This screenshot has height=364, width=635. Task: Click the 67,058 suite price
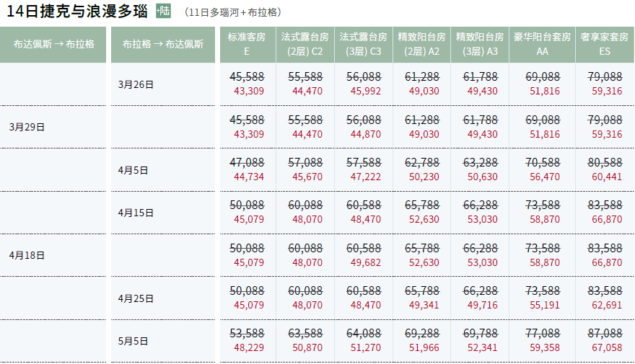click(606, 347)
